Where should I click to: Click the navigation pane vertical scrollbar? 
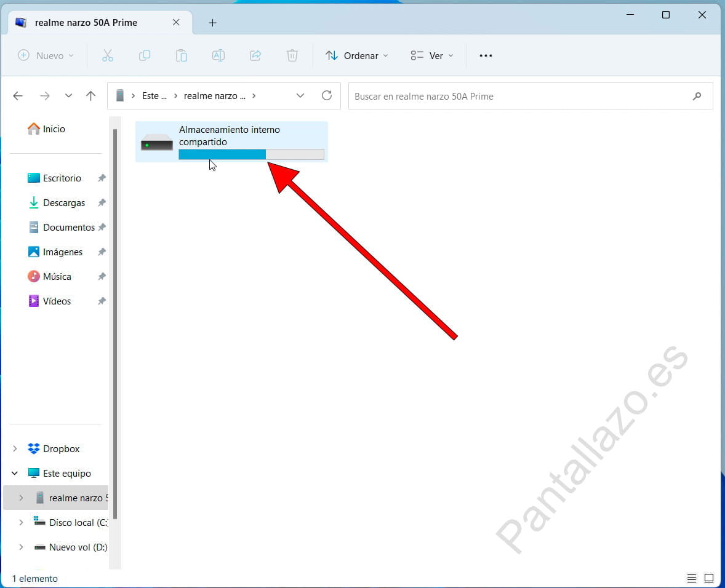[x=115, y=324]
